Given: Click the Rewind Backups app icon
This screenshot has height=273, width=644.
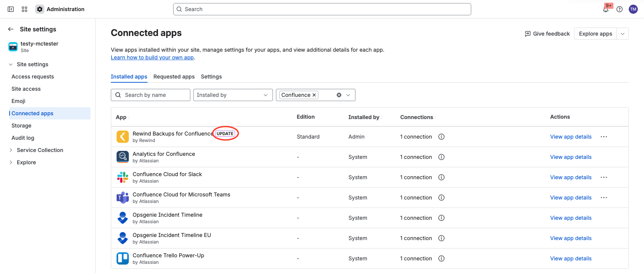Looking at the screenshot, I should point(123,137).
